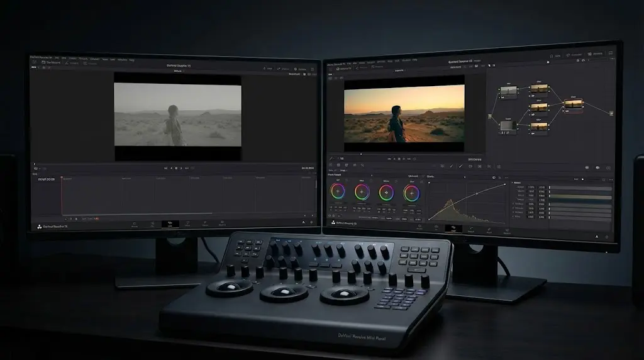This screenshot has width=644, height=360.
Task: Click the Gamma color wheel
Action: (362, 192)
